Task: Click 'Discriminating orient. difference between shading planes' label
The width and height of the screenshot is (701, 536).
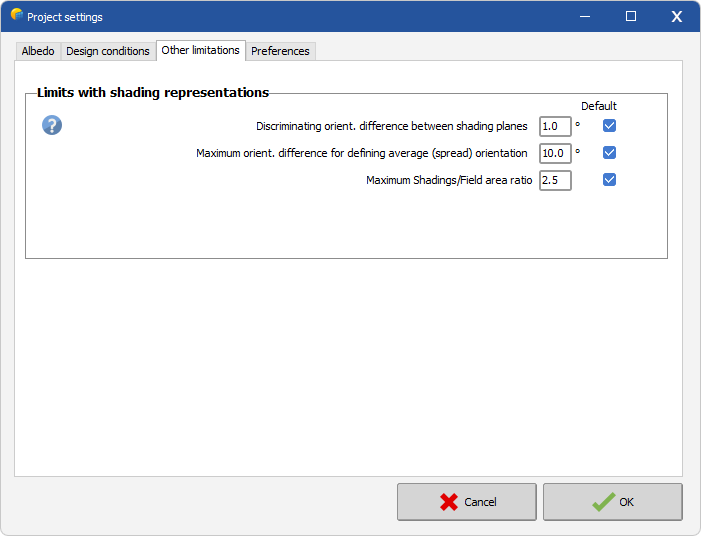Action: [392, 127]
